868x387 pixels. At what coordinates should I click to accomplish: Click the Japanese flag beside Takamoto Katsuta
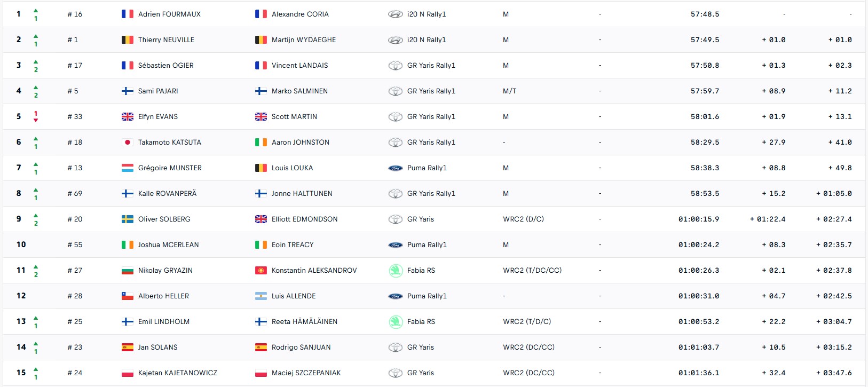(128, 143)
